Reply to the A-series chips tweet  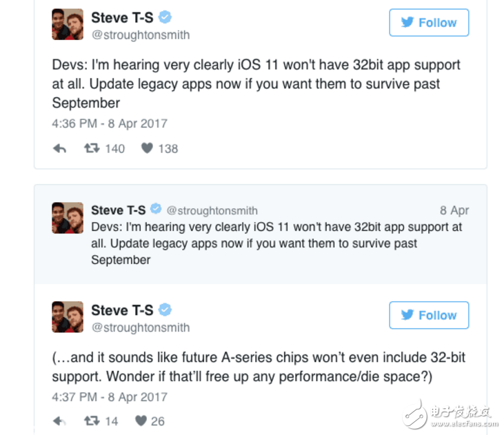tap(59, 421)
